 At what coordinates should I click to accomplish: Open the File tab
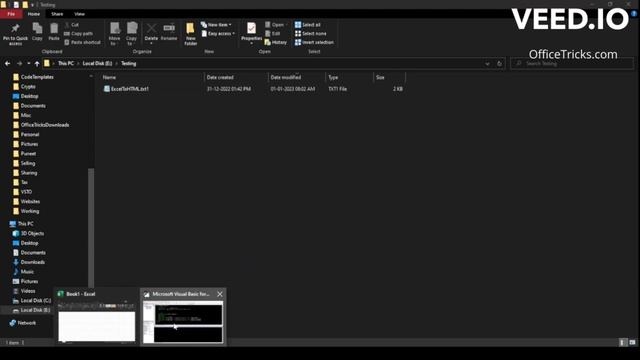point(11,14)
